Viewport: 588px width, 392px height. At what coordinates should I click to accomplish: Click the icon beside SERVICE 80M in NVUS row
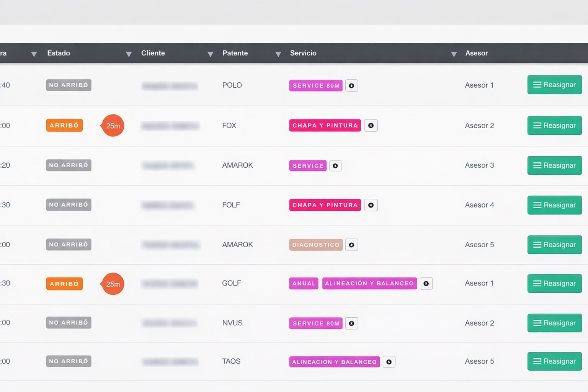351,323
